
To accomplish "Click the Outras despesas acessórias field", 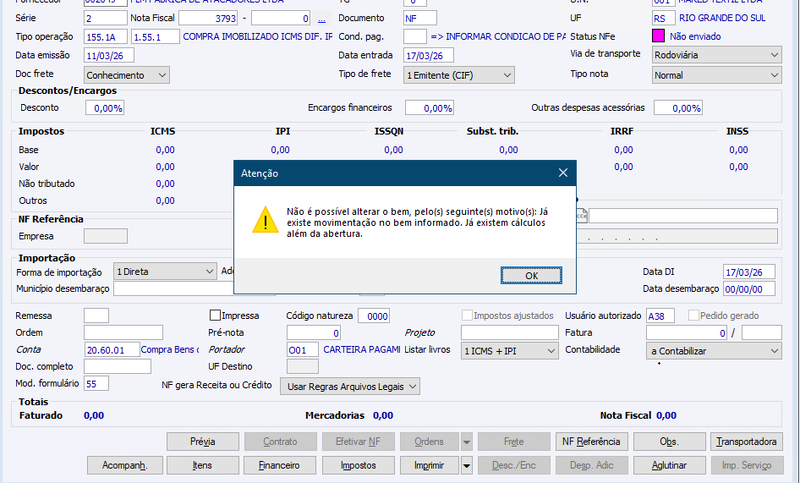I will [678, 108].
